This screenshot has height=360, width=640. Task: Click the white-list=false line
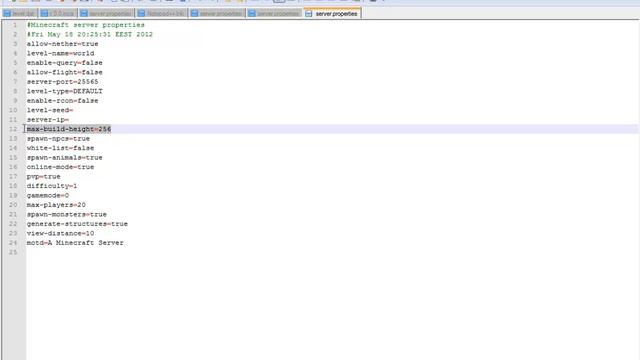[60, 148]
